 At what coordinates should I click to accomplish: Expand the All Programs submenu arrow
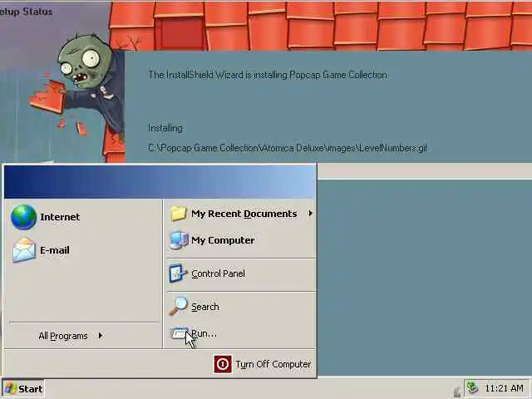tap(101, 336)
